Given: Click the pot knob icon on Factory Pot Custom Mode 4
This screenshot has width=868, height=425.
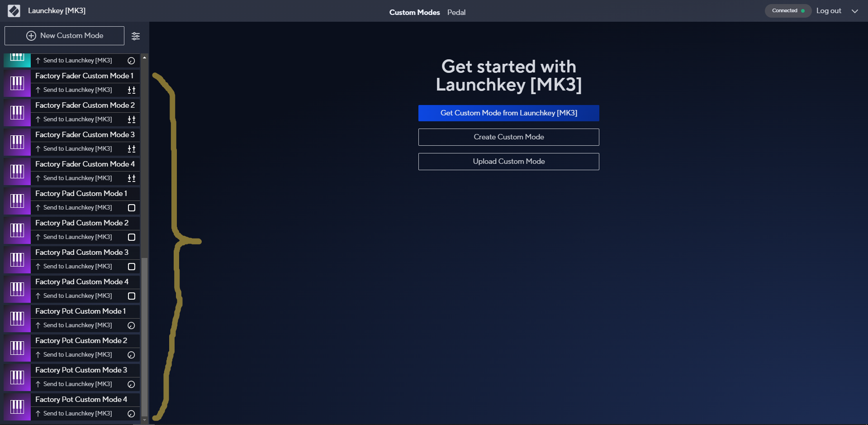Looking at the screenshot, I should (x=131, y=414).
